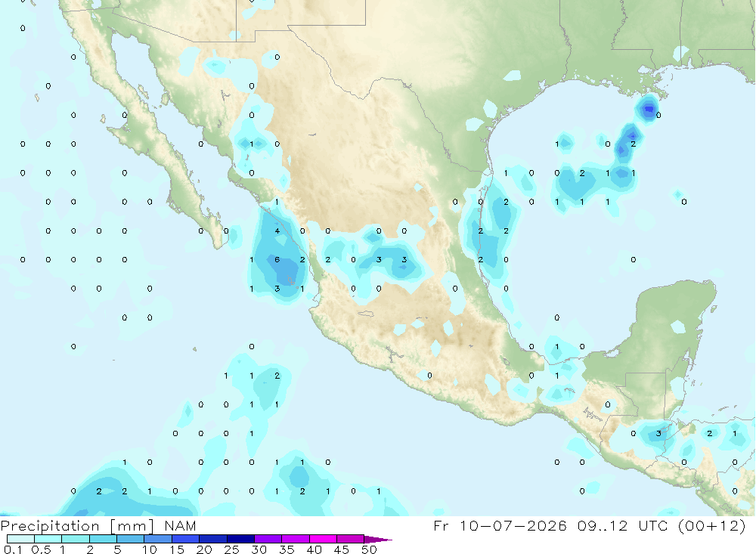
Task: Click the 15–20 mm legend swatch
Action: click(x=186, y=539)
